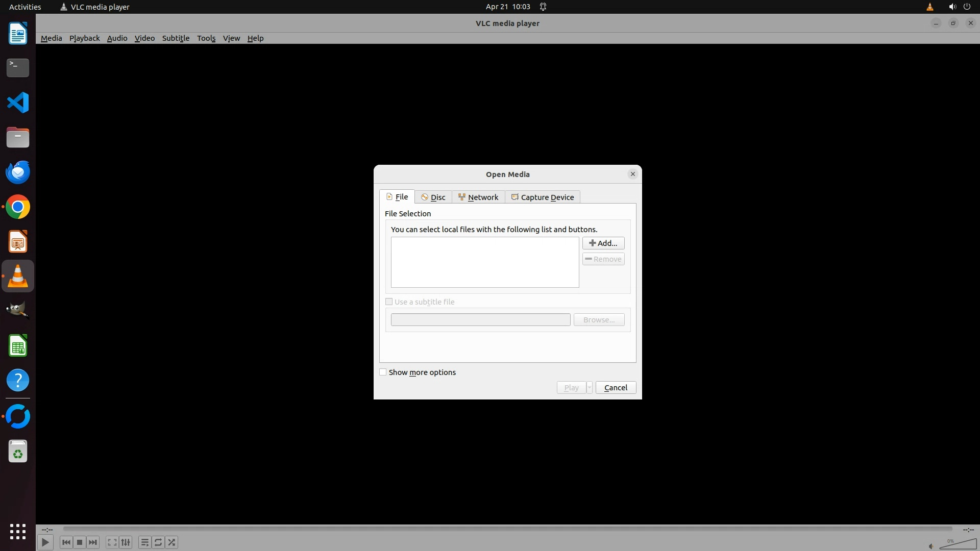Click the file selection list box
Screen dimensions: 980x551
tap(484, 262)
